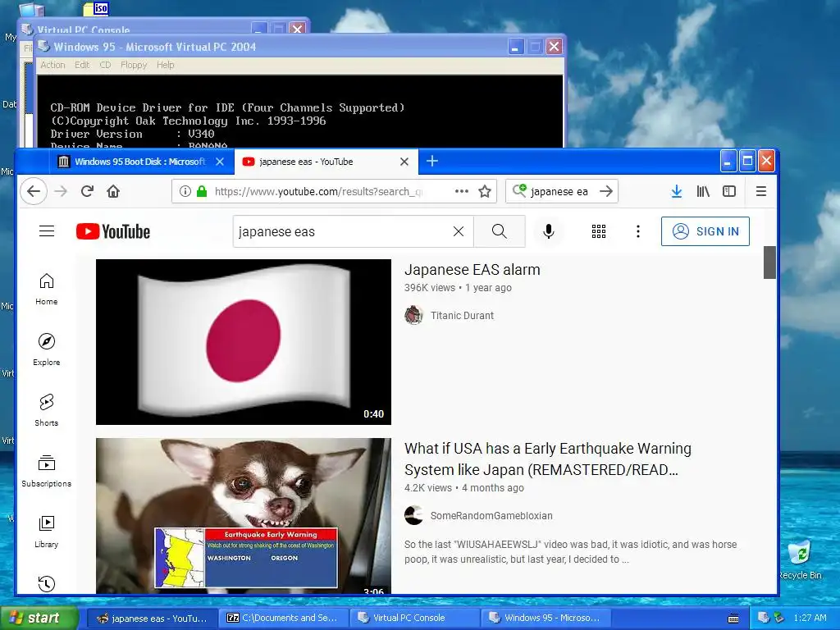Open the Early Earthquake Warning video title
Image resolution: width=840 pixels, height=630 pixels.
point(547,459)
